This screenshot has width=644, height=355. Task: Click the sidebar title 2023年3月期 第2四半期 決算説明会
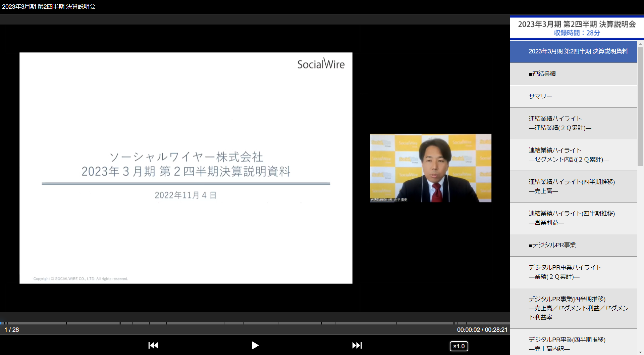(x=577, y=24)
